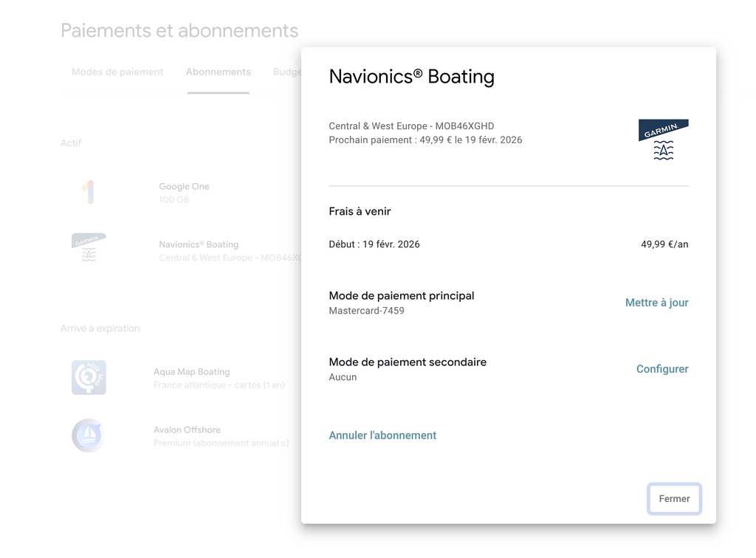Click the Mettre à jour link

(656, 303)
